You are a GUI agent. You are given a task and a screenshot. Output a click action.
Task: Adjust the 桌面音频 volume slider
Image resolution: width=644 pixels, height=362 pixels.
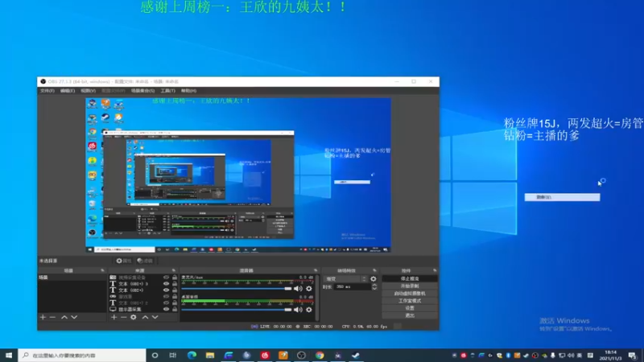coord(237,310)
